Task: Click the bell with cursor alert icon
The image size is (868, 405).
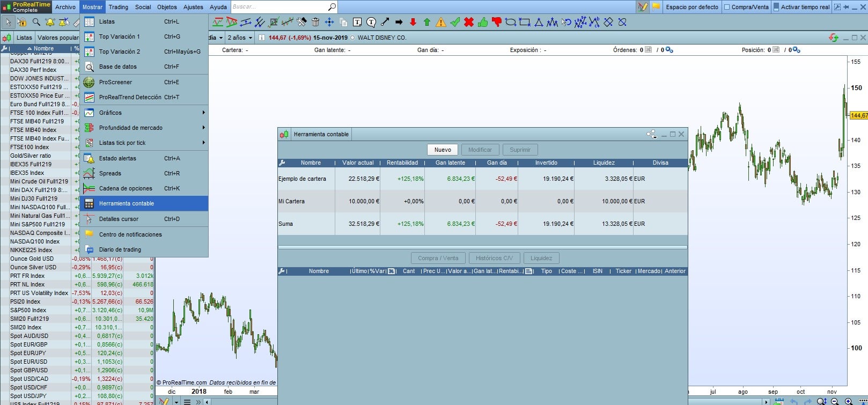Action: point(64,22)
